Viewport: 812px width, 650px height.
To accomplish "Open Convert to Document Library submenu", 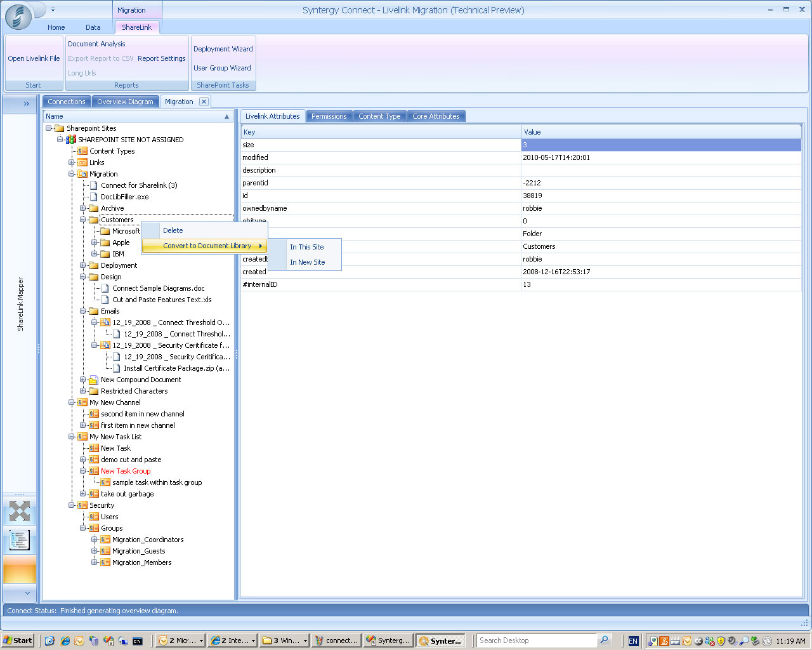I will click(x=204, y=246).
